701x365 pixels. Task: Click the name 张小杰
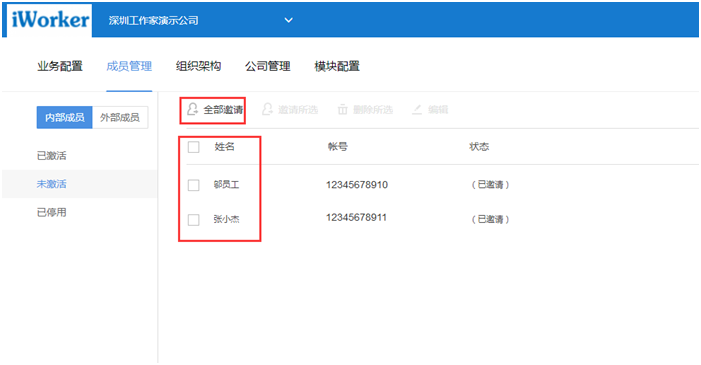tap(226, 219)
